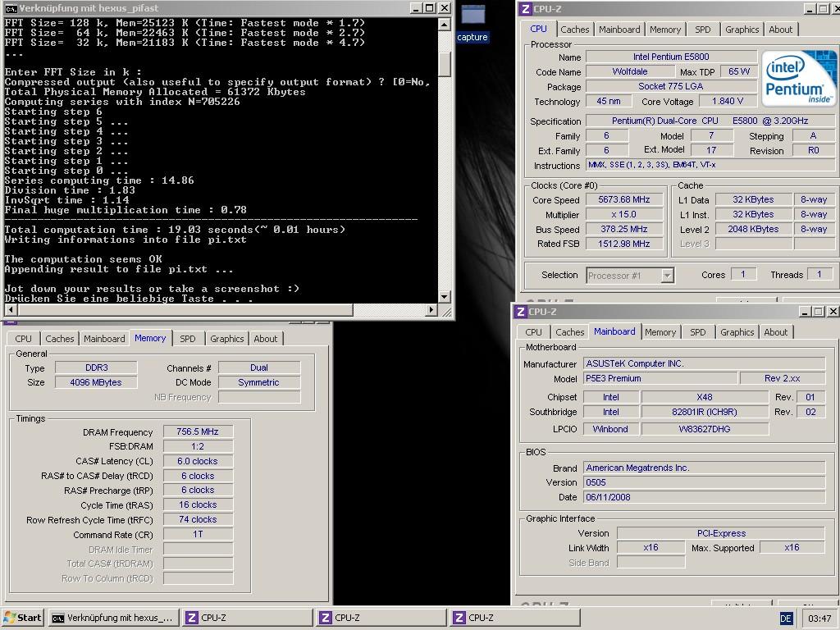
Task: Click the Core Speed value 5673.68 MHz
Action: click(x=624, y=199)
